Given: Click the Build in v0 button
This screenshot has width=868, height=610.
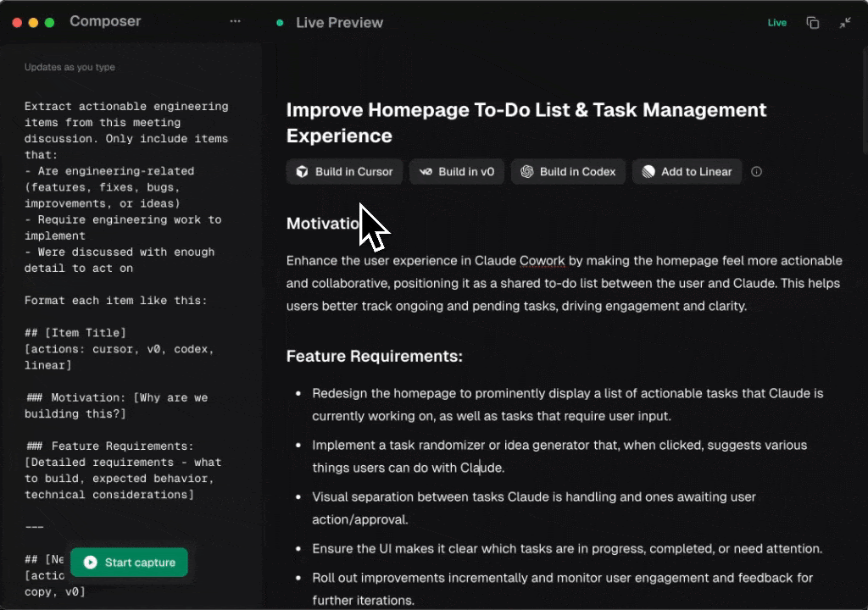Looking at the screenshot, I should (456, 172).
